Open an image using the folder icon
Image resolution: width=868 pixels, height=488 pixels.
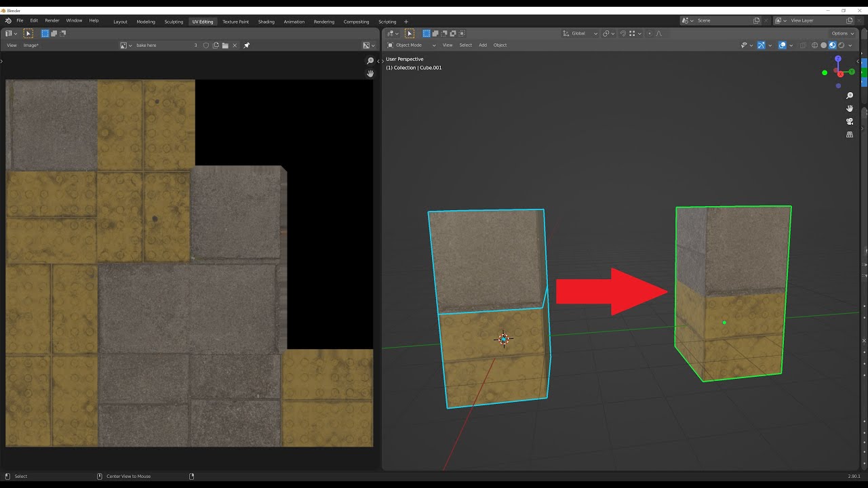coord(225,45)
